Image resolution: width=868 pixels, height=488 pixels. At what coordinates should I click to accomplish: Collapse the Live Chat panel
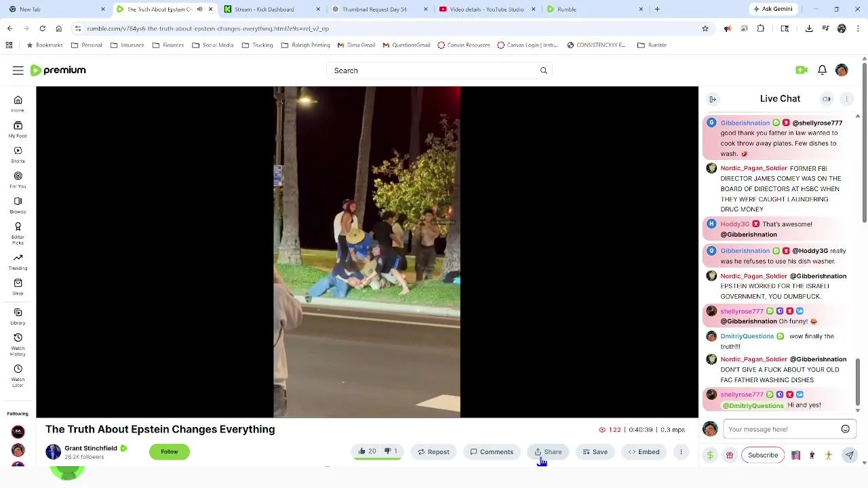[713, 99]
